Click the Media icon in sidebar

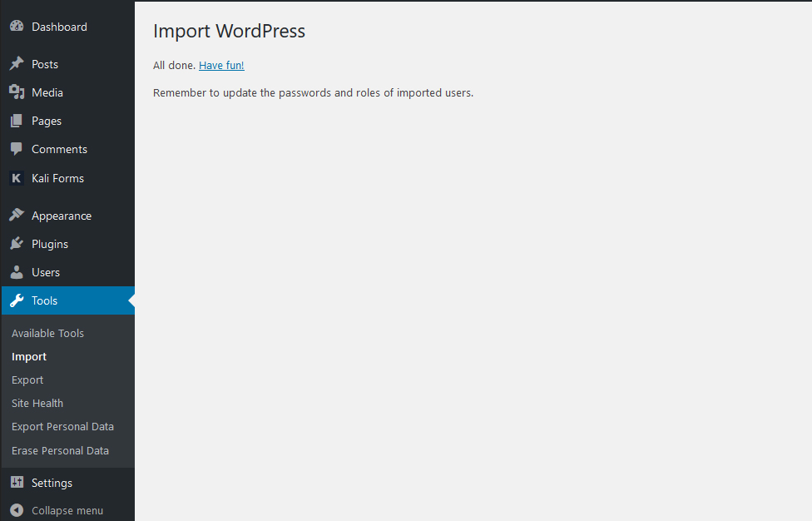point(17,92)
